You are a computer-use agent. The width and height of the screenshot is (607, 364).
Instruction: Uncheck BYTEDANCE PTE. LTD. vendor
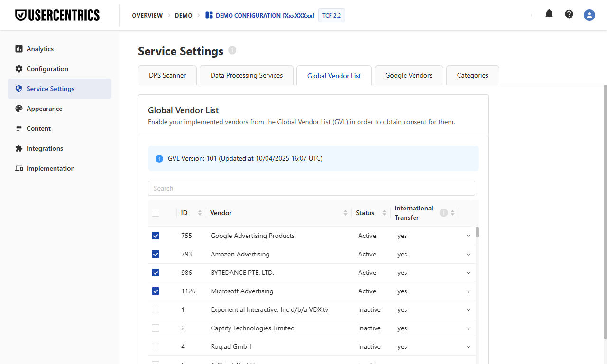point(156,273)
